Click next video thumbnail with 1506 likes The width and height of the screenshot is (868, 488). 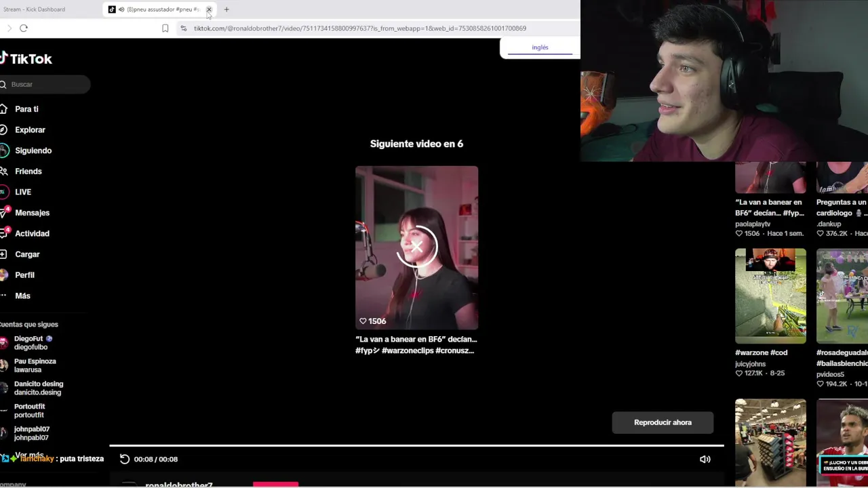point(416,248)
